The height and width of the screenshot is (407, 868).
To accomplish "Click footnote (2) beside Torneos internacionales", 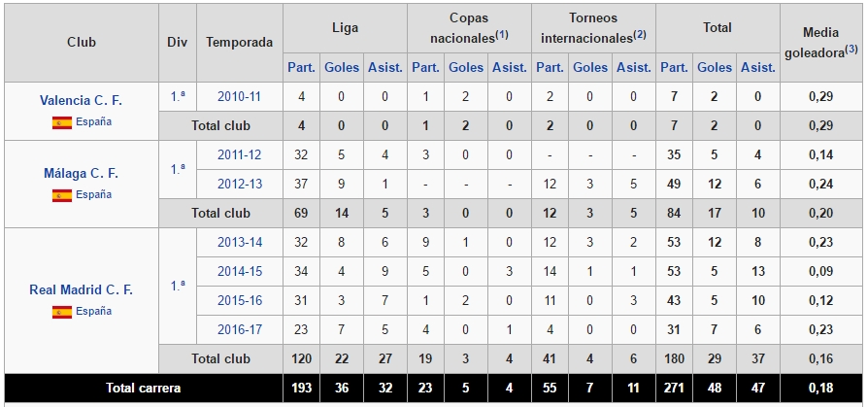I will click(639, 34).
